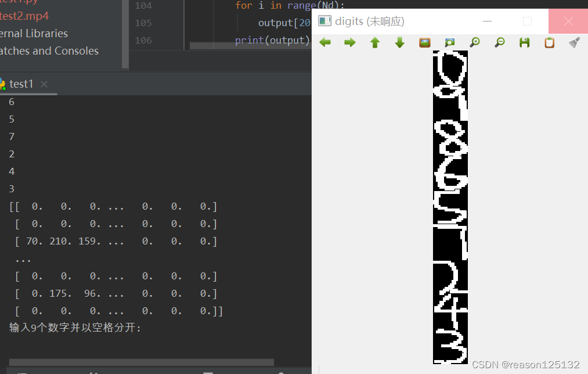Switch to the test1 run tab
The image size is (588, 374).
pos(21,84)
